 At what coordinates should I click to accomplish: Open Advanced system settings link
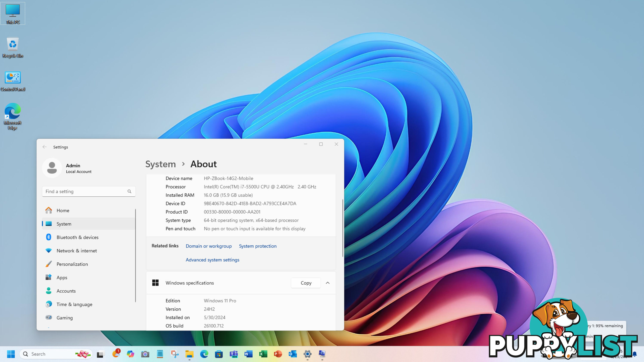[x=212, y=260]
